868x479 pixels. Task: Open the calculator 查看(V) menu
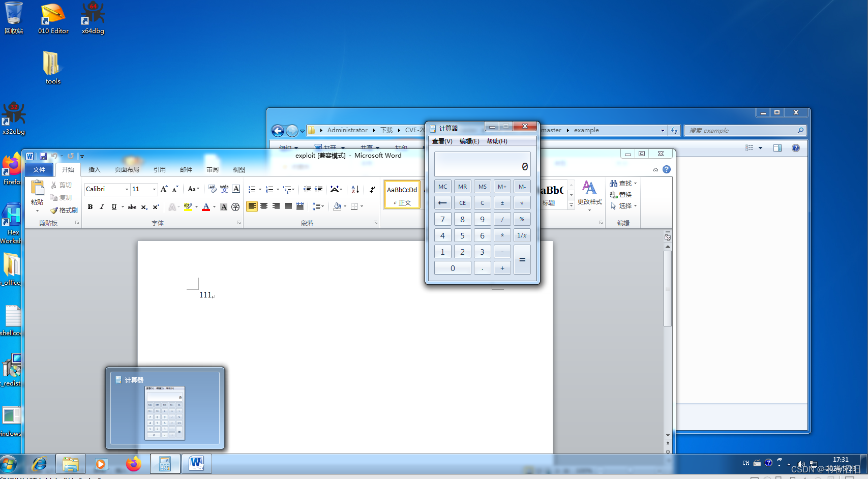coord(442,141)
